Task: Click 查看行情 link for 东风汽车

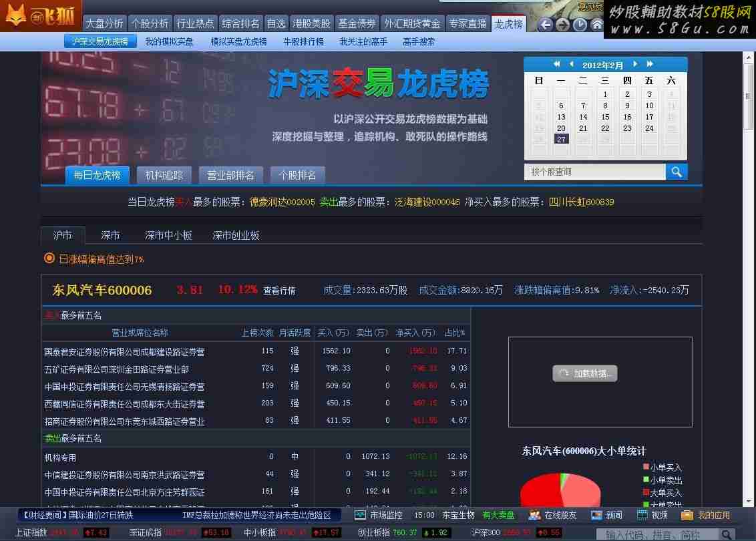Action: [x=279, y=291]
